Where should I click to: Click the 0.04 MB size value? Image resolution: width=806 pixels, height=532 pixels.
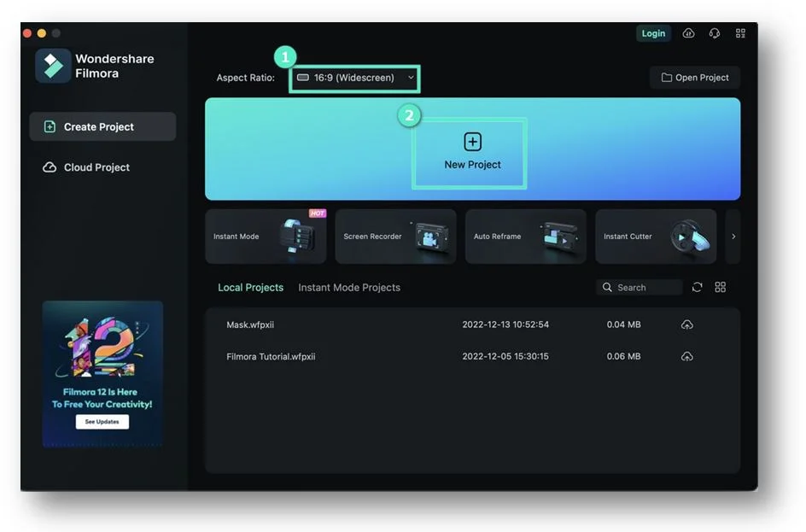point(623,324)
